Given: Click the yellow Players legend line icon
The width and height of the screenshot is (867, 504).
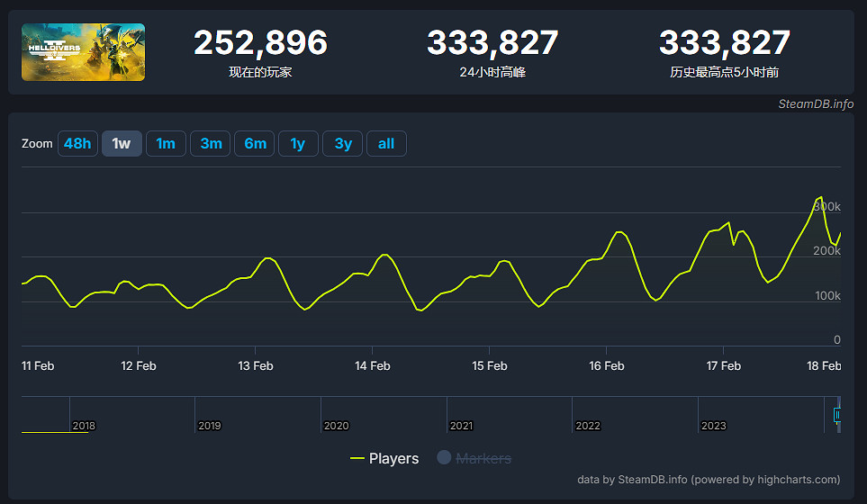Looking at the screenshot, I should tap(357, 459).
